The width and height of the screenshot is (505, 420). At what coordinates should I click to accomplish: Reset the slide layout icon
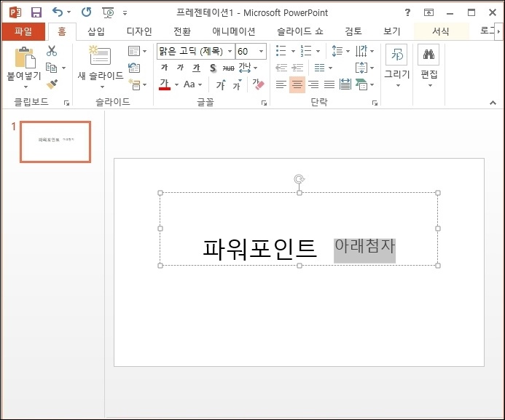134,68
